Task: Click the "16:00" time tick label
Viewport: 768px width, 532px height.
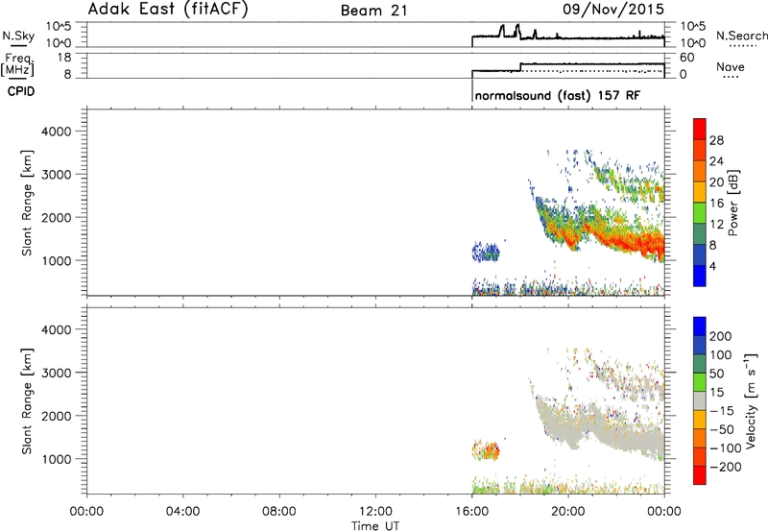Action: point(472,512)
